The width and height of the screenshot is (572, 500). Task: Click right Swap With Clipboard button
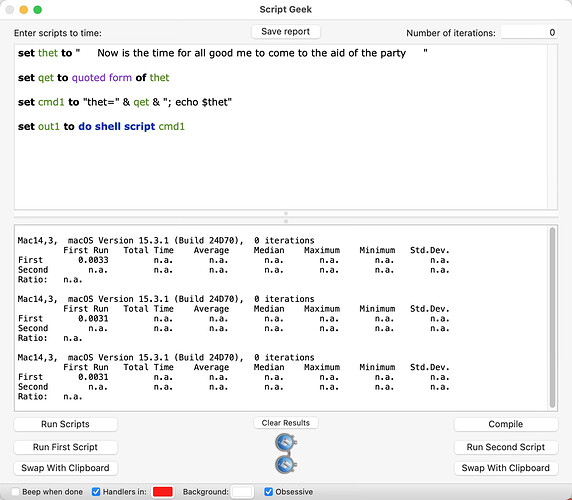506,468
